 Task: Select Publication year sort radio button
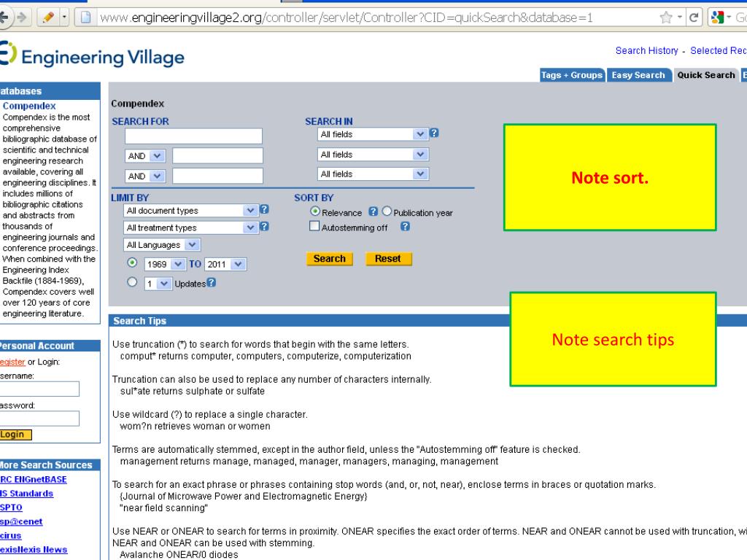387,211
